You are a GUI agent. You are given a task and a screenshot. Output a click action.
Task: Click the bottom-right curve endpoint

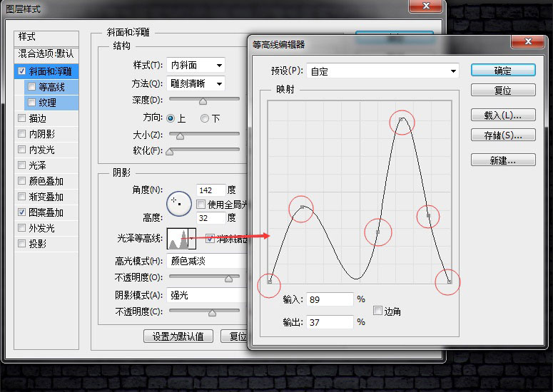click(x=449, y=282)
